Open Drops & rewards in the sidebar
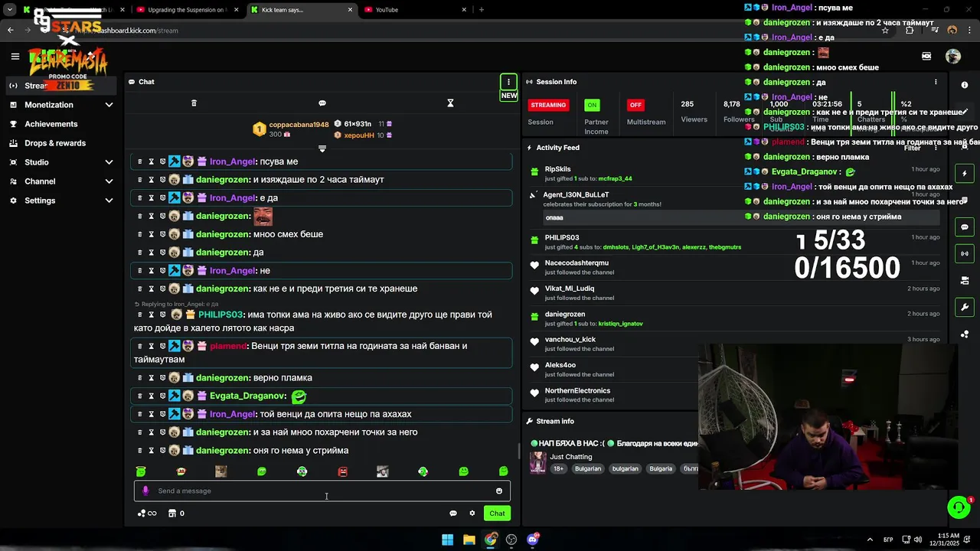The width and height of the screenshot is (980, 551). click(55, 143)
